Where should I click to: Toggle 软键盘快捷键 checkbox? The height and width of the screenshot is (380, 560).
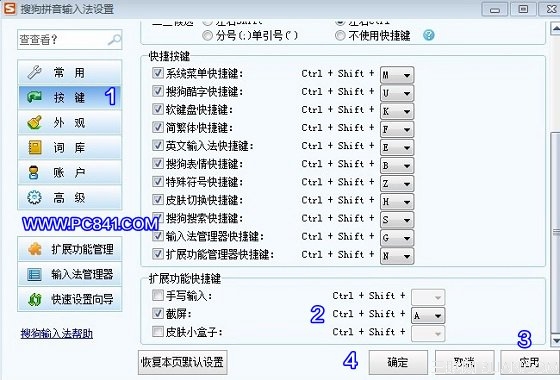[x=158, y=109]
